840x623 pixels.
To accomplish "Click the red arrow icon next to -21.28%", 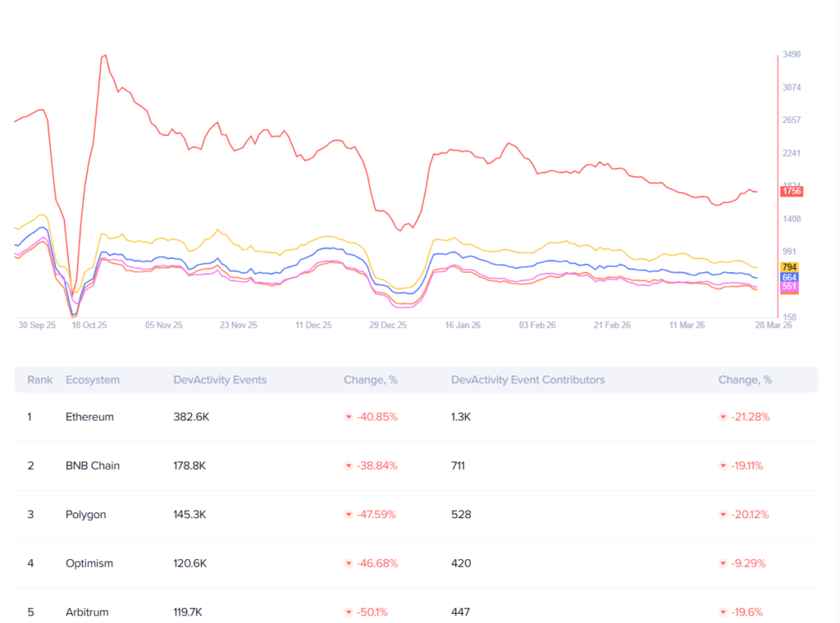I will (x=723, y=417).
